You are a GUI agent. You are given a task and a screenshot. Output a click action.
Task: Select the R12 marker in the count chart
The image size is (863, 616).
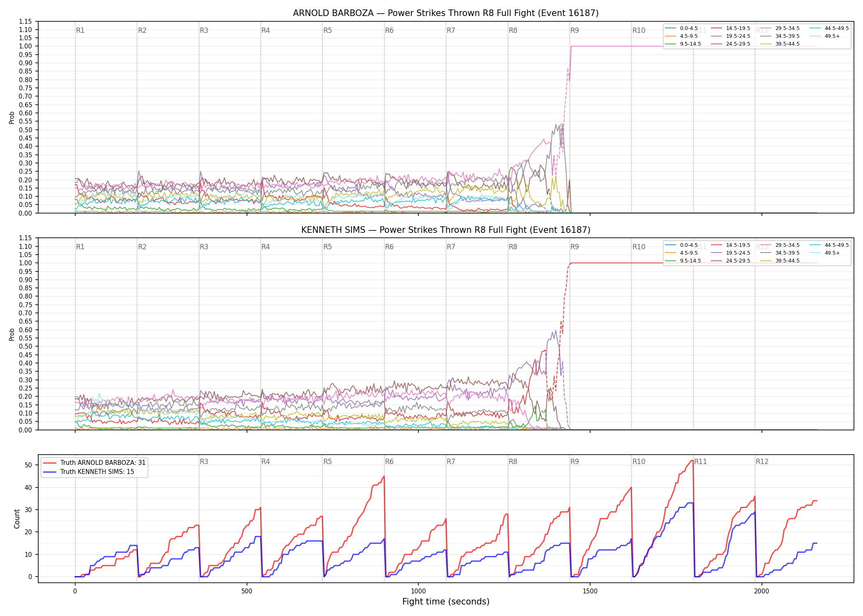tap(762, 462)
